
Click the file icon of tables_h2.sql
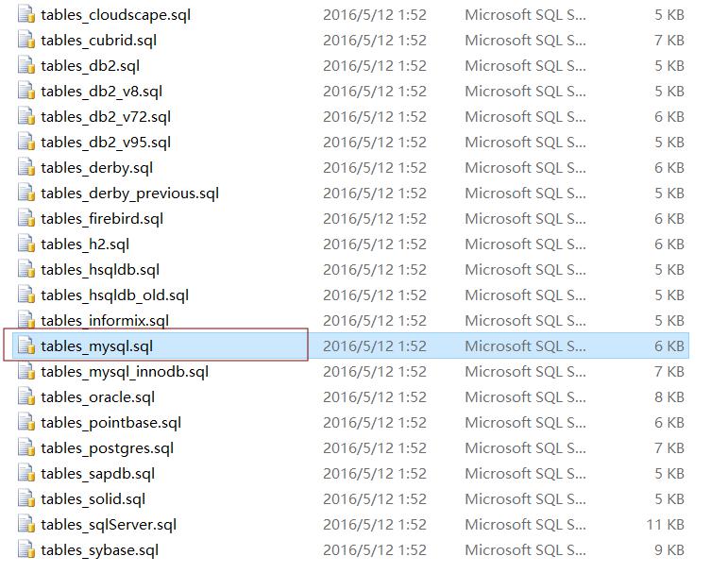point(26,244)
